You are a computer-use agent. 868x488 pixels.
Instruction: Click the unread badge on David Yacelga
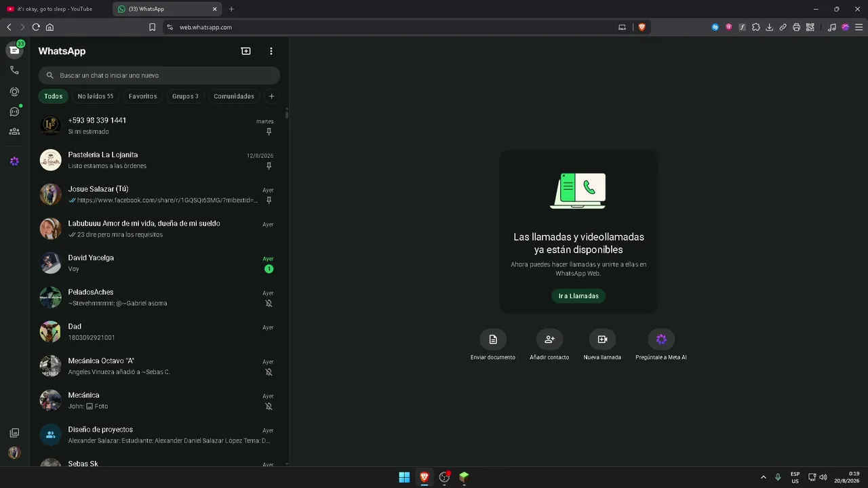click(269, 269)
